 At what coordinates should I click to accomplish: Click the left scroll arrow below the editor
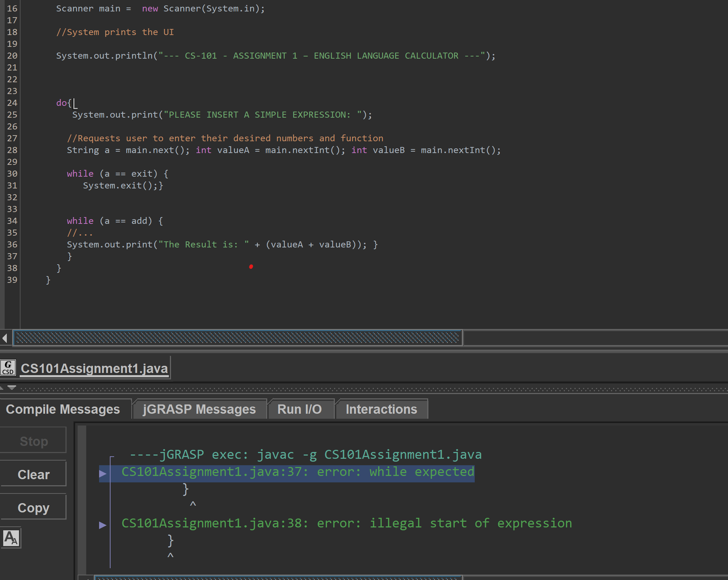[5, 338]
